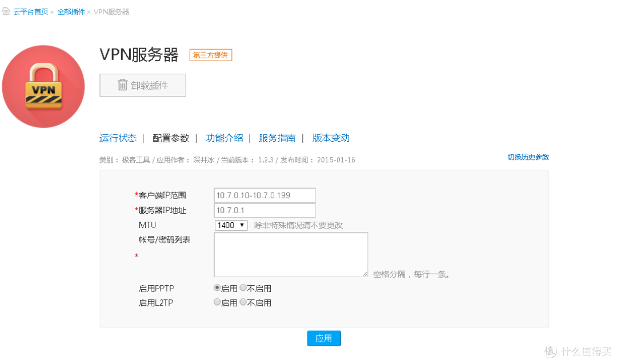Viewport: 617px width, 364px height.
Task: Click the VPN服务器 breadcrumb text
Action: 111,12
